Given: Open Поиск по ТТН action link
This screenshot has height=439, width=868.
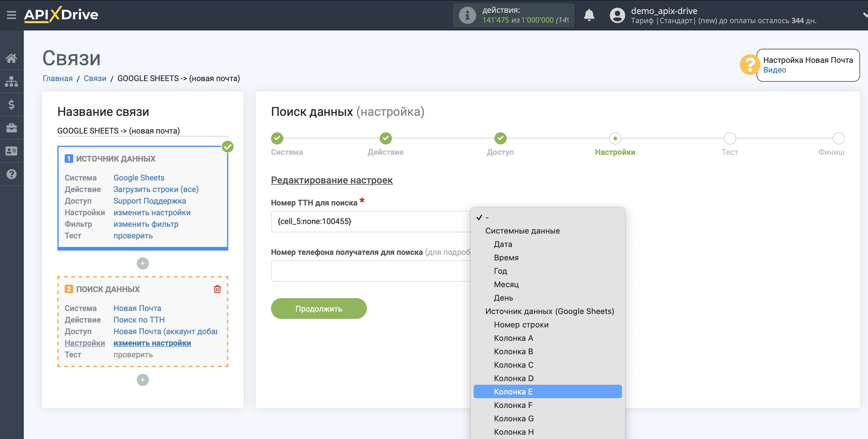Looking at the screenshot, I should [x=139, y=320].
